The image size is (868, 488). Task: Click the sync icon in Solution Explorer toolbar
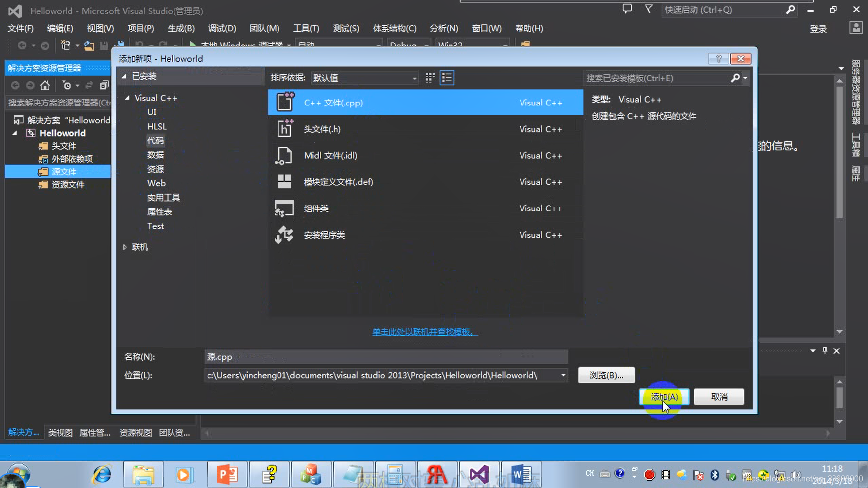point(89,85)
